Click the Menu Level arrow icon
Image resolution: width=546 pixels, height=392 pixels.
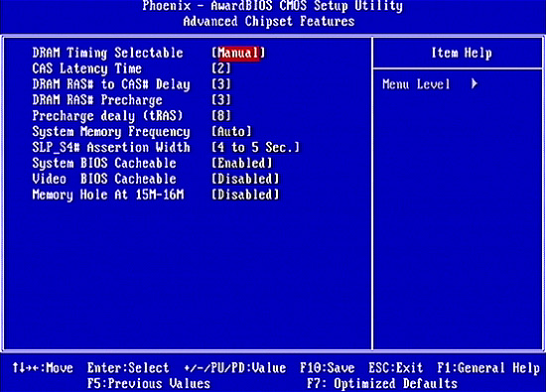point(474,84)
